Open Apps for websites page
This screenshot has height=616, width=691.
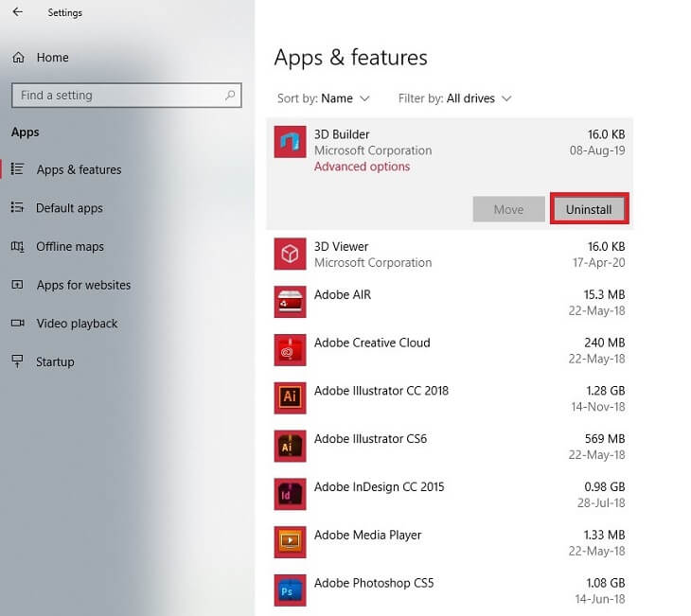click(x=83, y=285)
